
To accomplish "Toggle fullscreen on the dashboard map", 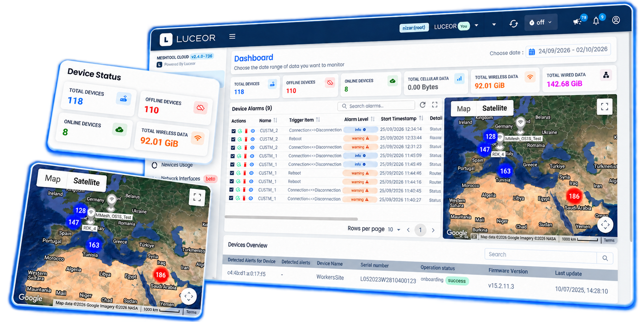I will (604, 106).
